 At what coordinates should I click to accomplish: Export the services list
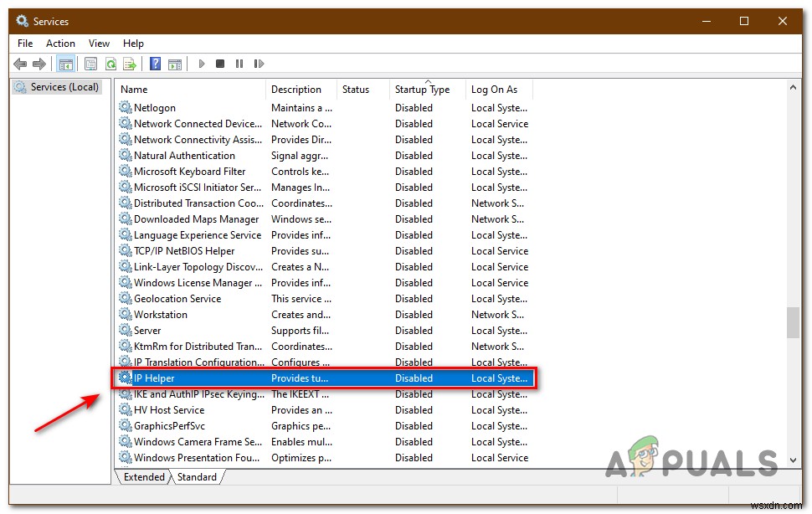[130, 63]
